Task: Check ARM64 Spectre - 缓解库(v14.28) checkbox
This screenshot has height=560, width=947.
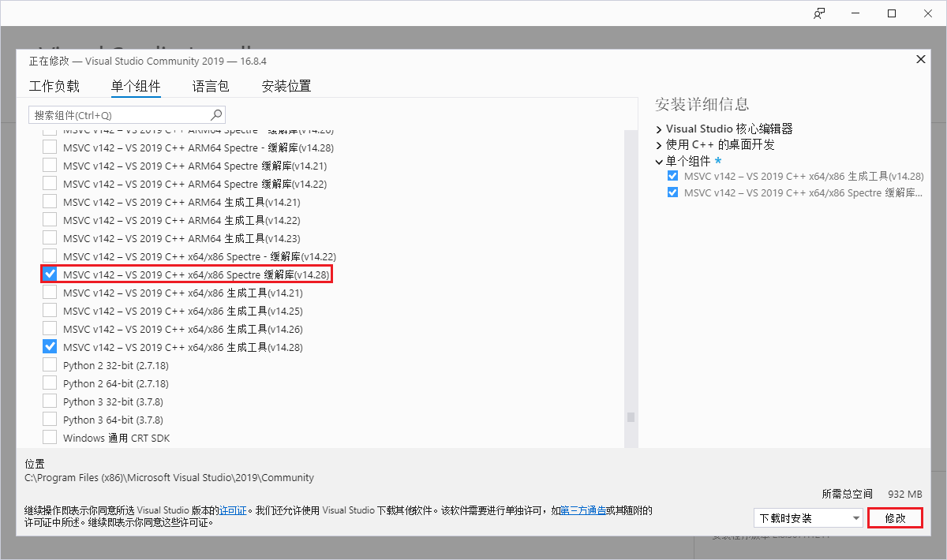Action: coord(50,147)
